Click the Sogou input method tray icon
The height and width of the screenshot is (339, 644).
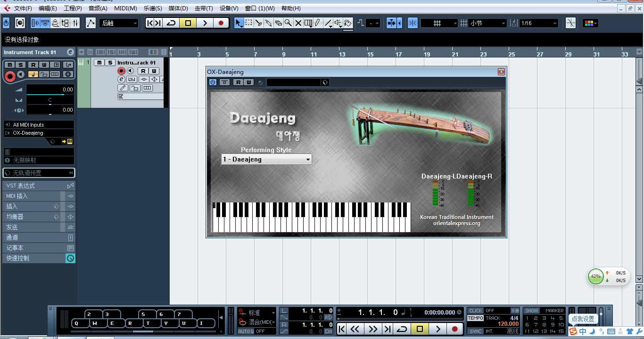point(573,331)
